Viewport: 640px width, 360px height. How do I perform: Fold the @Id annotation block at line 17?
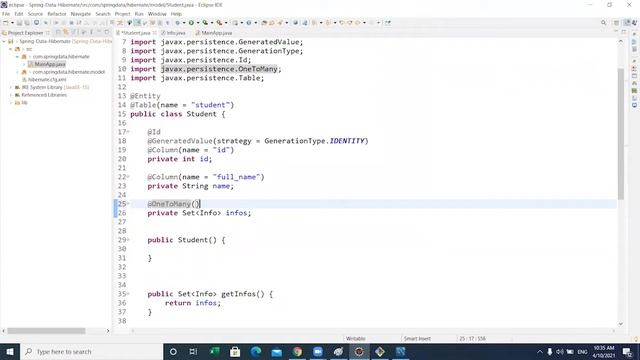pos(128,132)
